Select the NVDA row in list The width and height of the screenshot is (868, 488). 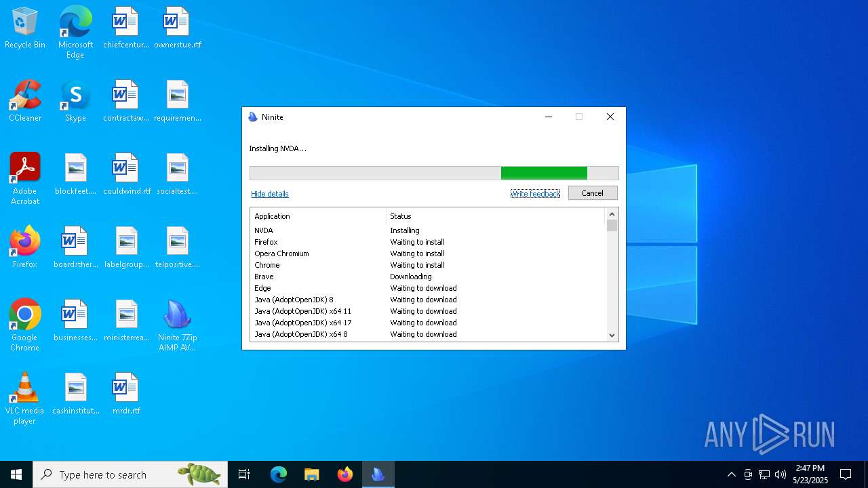[x=428, y=230]
